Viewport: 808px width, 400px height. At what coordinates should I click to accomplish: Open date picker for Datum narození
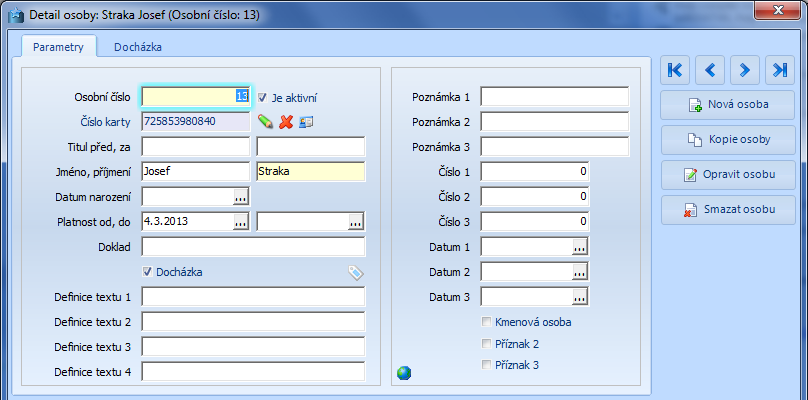tap(241, 197)
